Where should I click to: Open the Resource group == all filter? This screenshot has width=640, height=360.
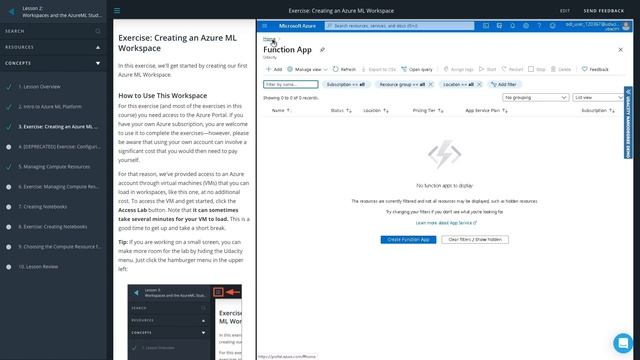point(402,84)
